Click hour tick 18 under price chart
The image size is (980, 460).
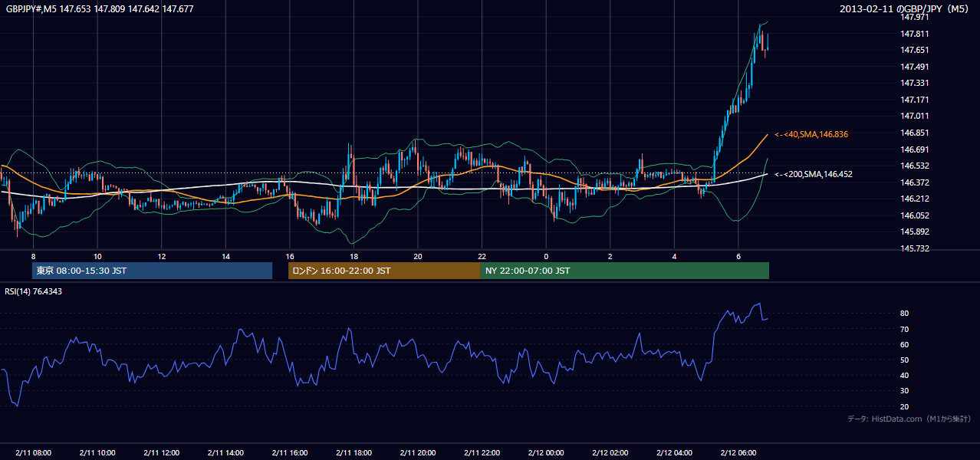coord(354,256)
